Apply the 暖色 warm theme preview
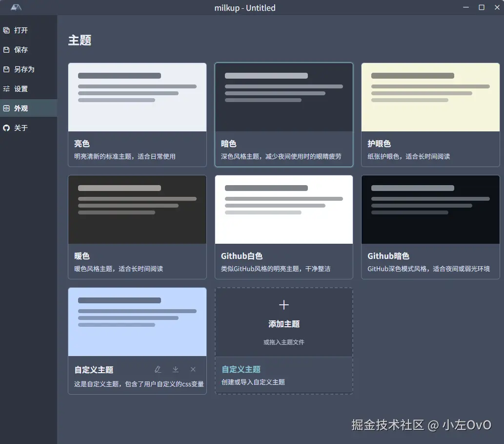 pos(137,210)
